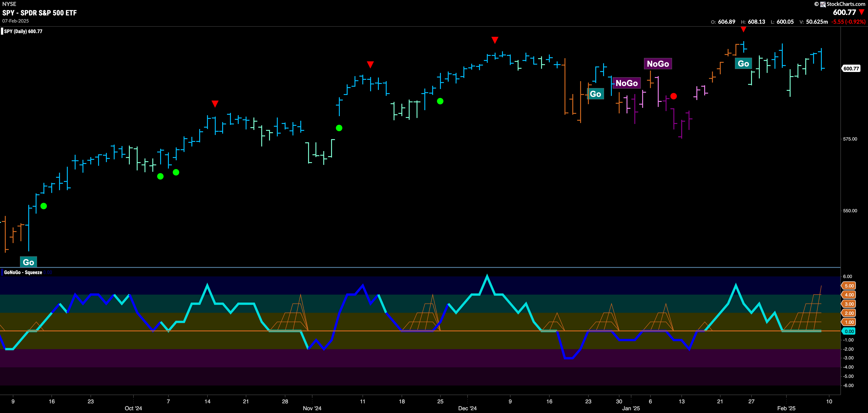This screenshot has width=868, height=413.
Task: Click the Jan '25 month label on the time axis
Action: tap(631, 408)
